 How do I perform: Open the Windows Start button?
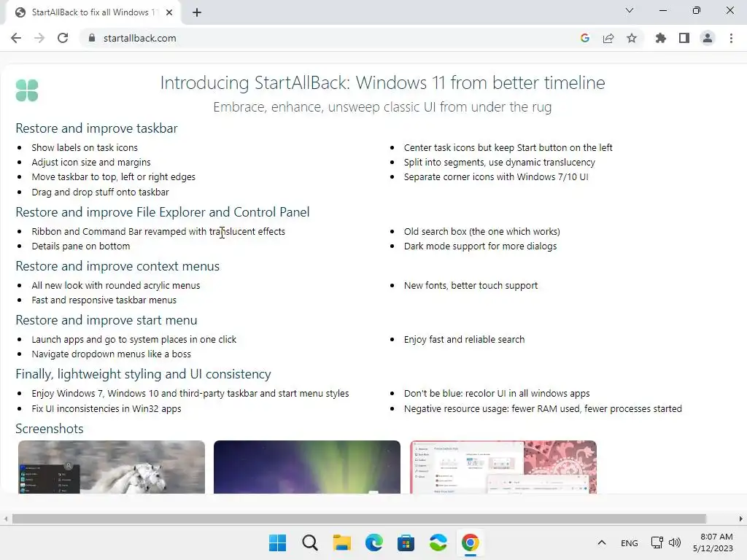[x=277, y=542]
